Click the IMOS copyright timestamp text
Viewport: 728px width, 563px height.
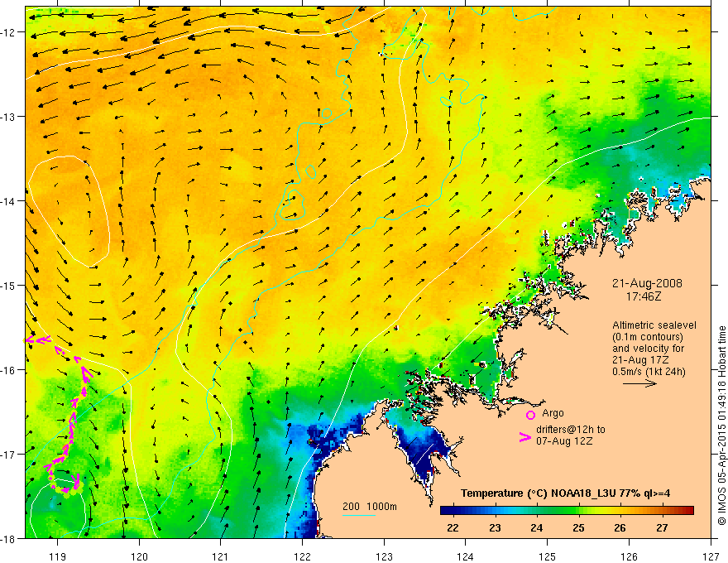721,426
